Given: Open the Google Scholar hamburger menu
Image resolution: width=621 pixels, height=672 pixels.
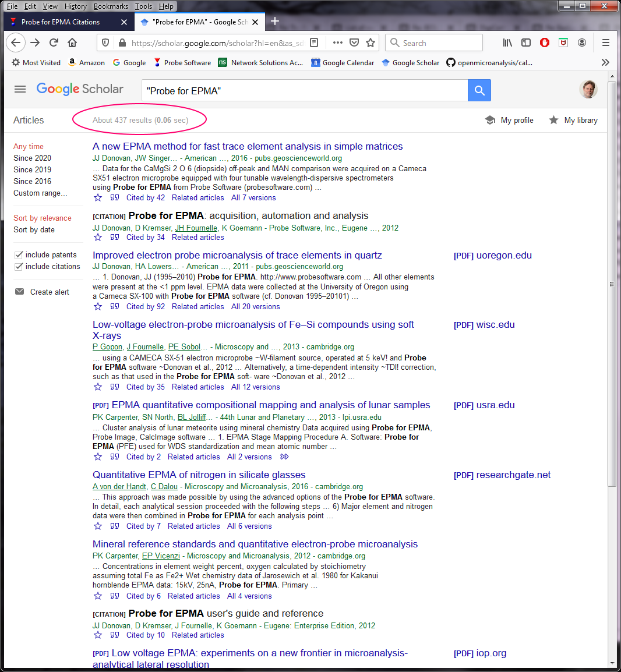Looking at the screenshot, I should [20, 89].
